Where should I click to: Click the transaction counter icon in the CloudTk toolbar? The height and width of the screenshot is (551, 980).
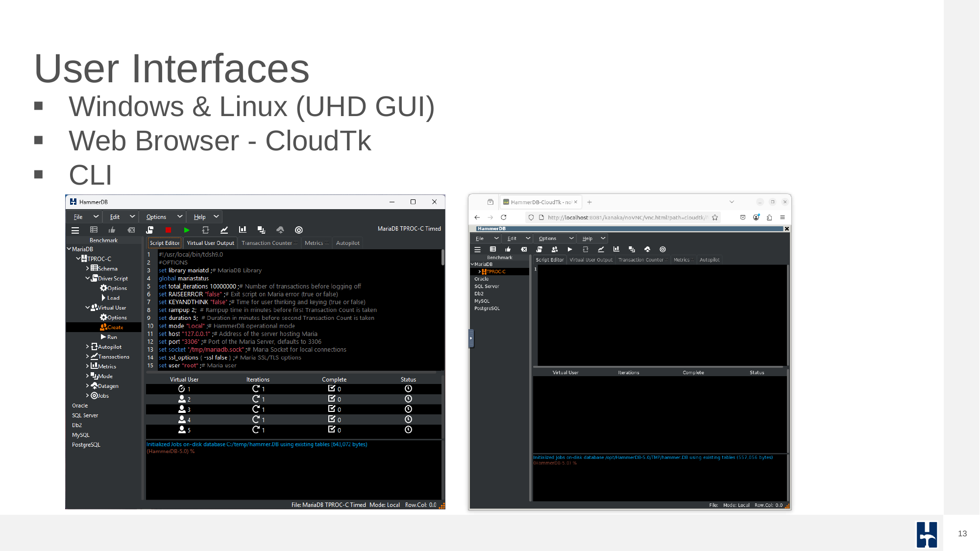[x=601, y=249]
